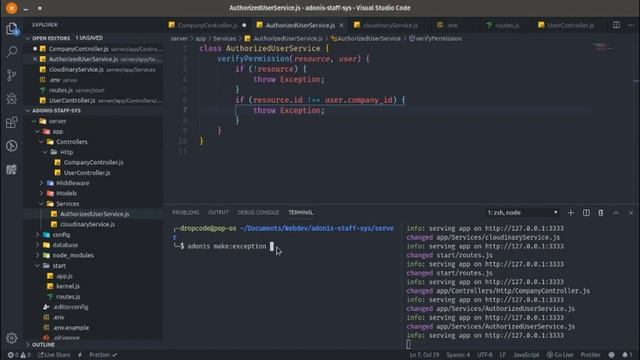Maximize the terminal panel size
Image resolution: width=640 pixels, height=360 pixels.
(x=616, y=213)
